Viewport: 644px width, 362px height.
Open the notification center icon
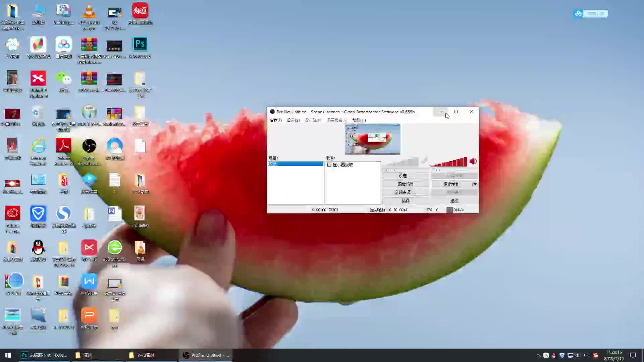[x=633, y=355]
